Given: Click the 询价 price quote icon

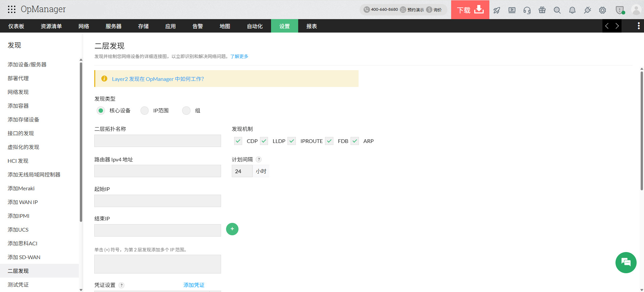Looking at the screenshot, I should [x=429, y=9].
